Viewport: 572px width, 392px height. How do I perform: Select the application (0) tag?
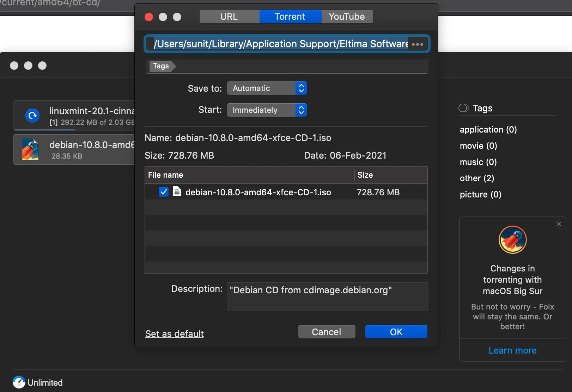(x=488, y=129)
